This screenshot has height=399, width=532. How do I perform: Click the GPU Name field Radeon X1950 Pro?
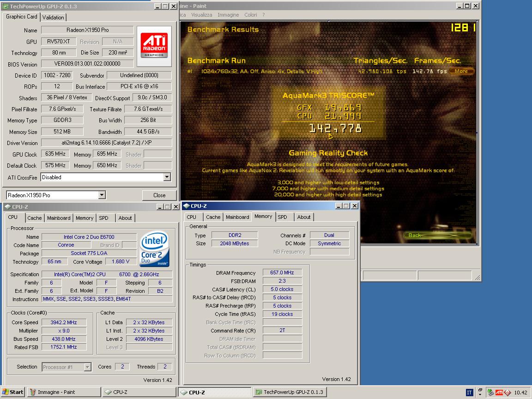tap(88, 30)
